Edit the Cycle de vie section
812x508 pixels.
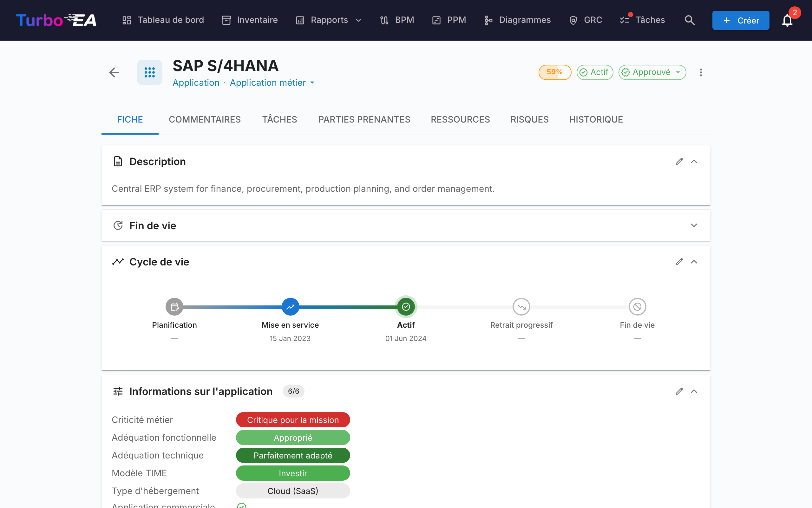679,262
